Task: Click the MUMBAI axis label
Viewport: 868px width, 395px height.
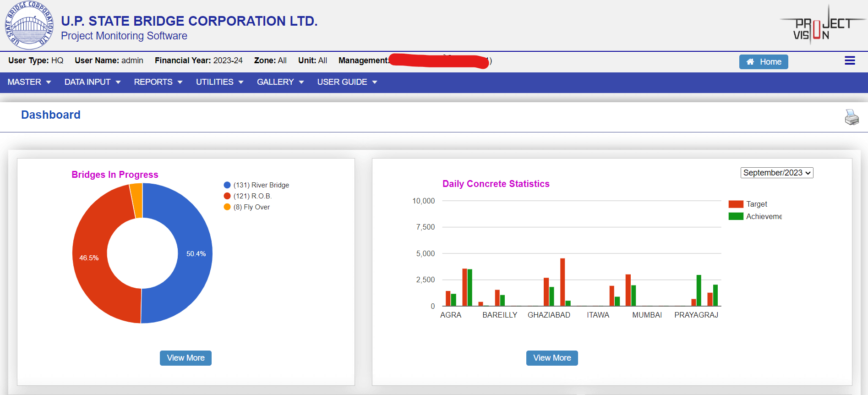Action: (x=647, y=315)
